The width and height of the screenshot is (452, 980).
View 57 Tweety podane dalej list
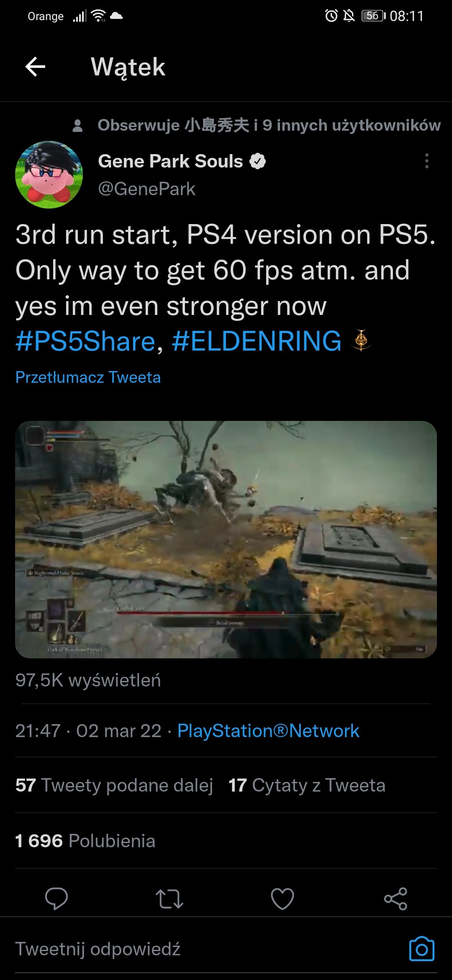114,785
